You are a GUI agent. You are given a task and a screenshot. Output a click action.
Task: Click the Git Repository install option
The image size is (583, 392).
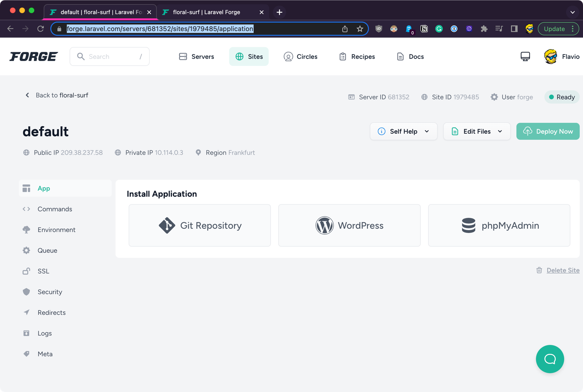click(x=200, y=225)
